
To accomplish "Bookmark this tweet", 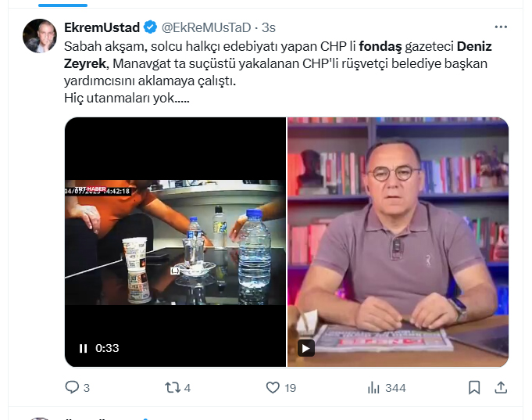I will (474, 387).
